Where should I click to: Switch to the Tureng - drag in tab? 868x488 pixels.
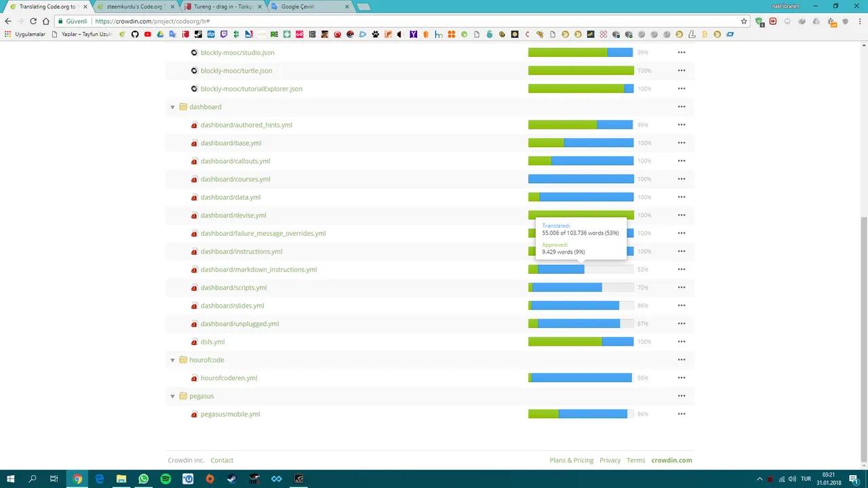coord(223,7)
